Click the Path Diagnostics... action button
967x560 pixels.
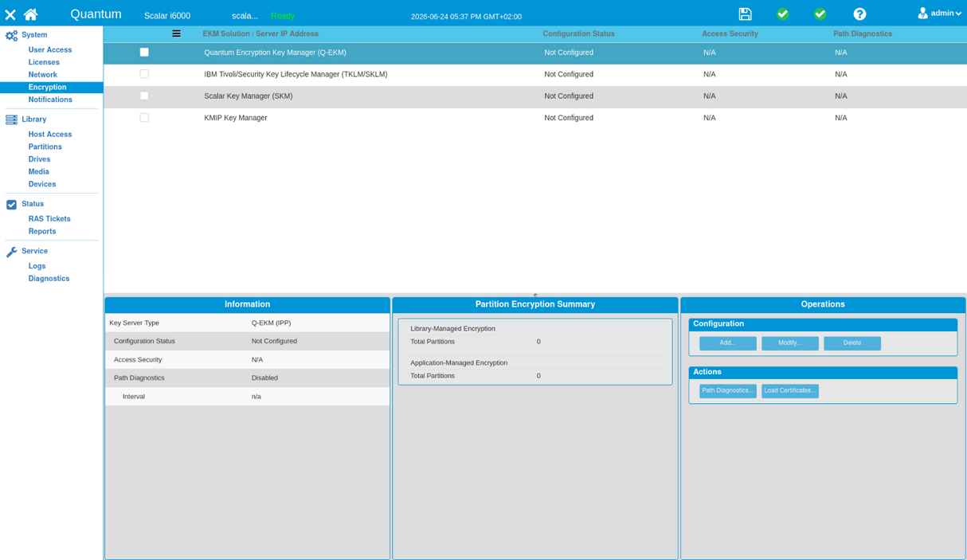pyautogui.click(x=728, y=391)
